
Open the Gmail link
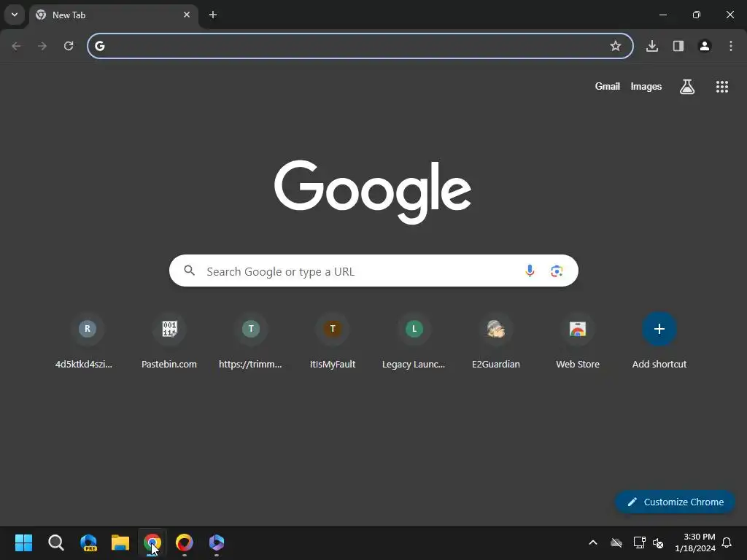click(x=608, y=86)
